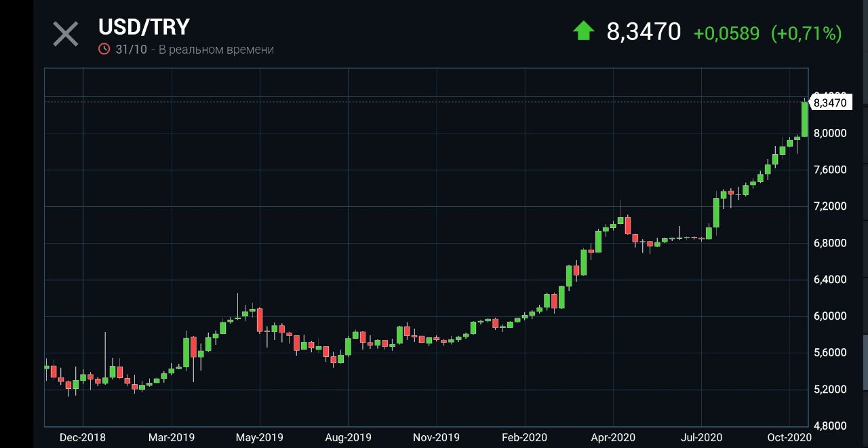The height and width of the screenshot is (448, 868).
Task: Close the USD/TRY chart with the X icon
Action: 66,34
